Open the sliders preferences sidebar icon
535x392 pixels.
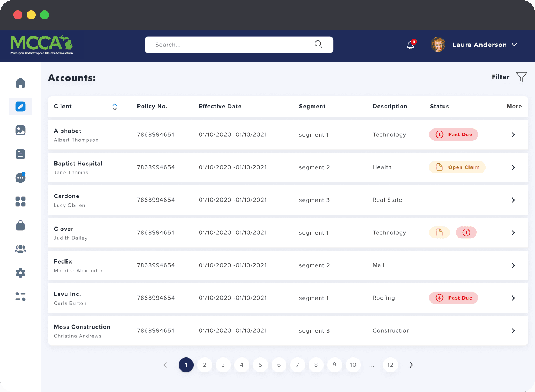click(20, 297)
